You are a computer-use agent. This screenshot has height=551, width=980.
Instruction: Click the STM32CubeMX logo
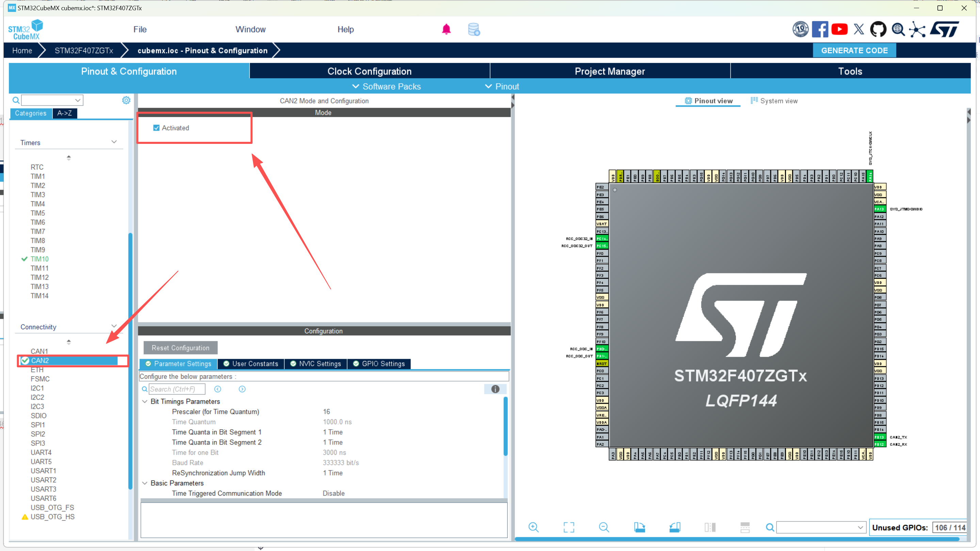click(26, 30)
